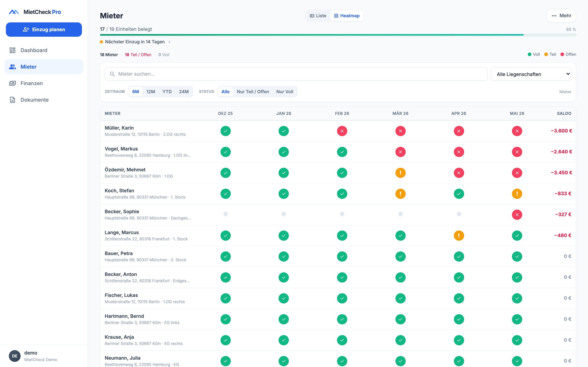Click the orange März warning icon for Özdemir, Mehmet
Screen dimensions: 588x367
(x=400, y=173)
